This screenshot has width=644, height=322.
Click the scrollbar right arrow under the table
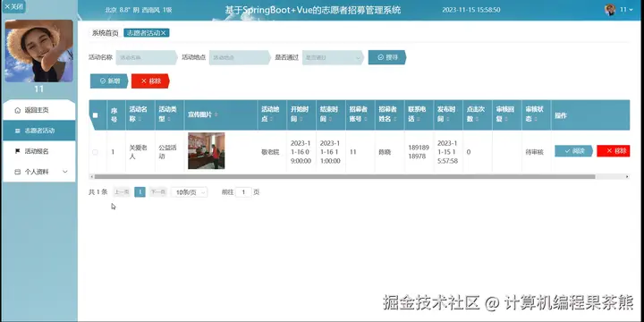(x=627, y=176)
